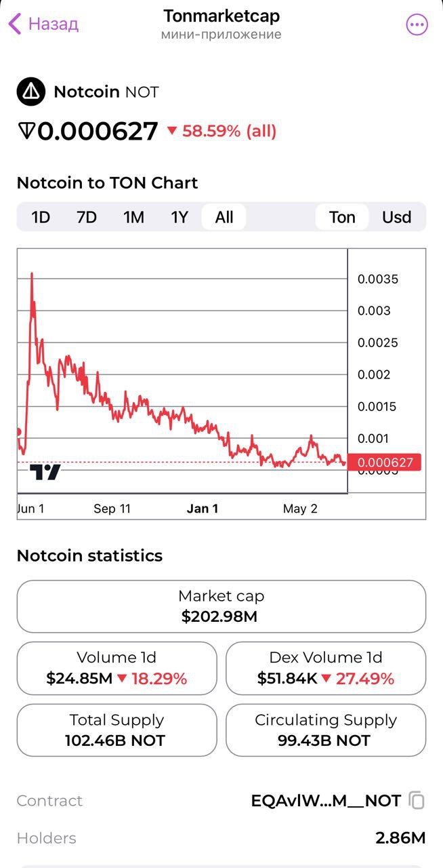The image size is (443, 868).
Task: Open the Market cap statistics card
Action: coord(221,606)
